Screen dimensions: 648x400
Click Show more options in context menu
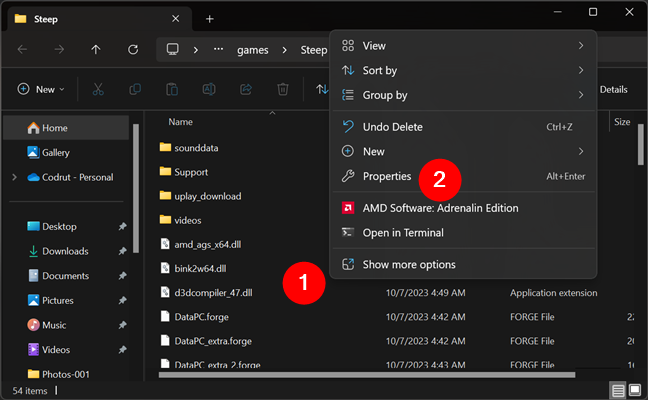click(x=408, y=264)
